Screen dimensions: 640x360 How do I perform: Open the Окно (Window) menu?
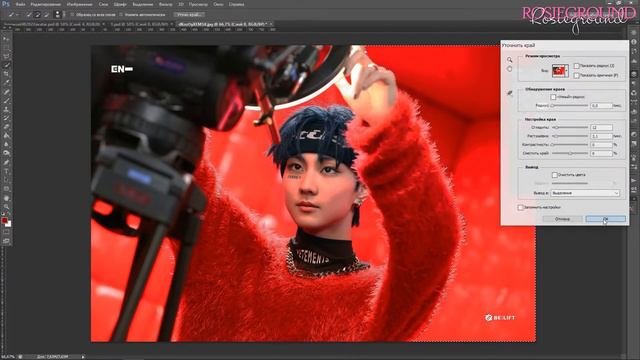point(218,4)
